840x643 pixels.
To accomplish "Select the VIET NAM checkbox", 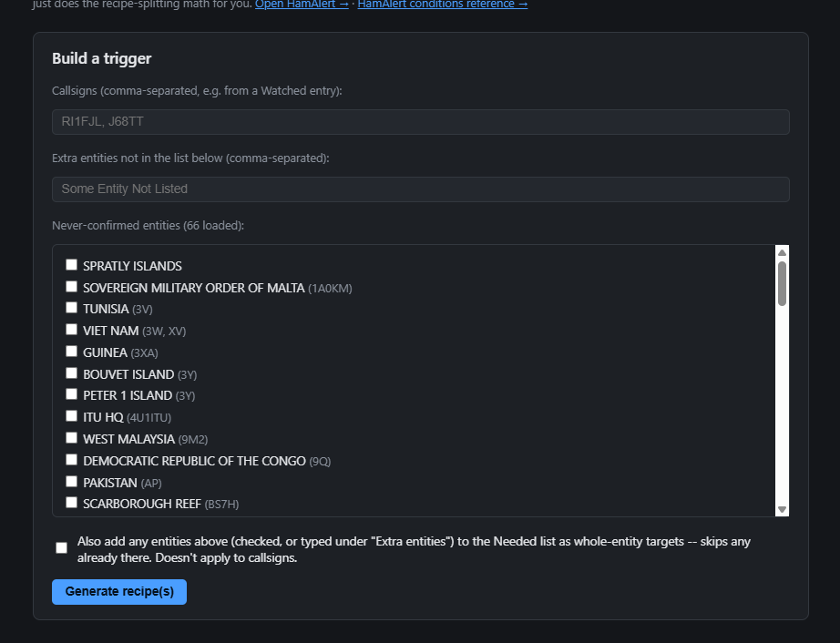I will coord(71,330).
